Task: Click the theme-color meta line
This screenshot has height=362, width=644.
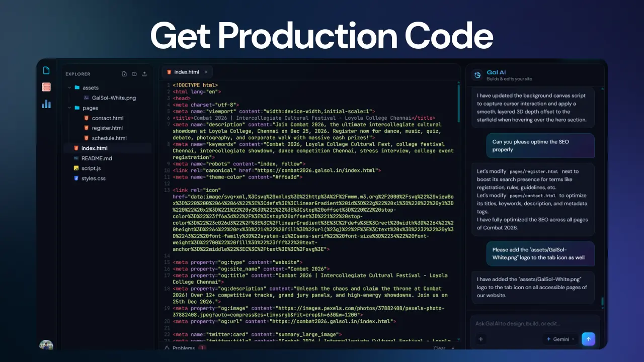Action: (237, 177)
